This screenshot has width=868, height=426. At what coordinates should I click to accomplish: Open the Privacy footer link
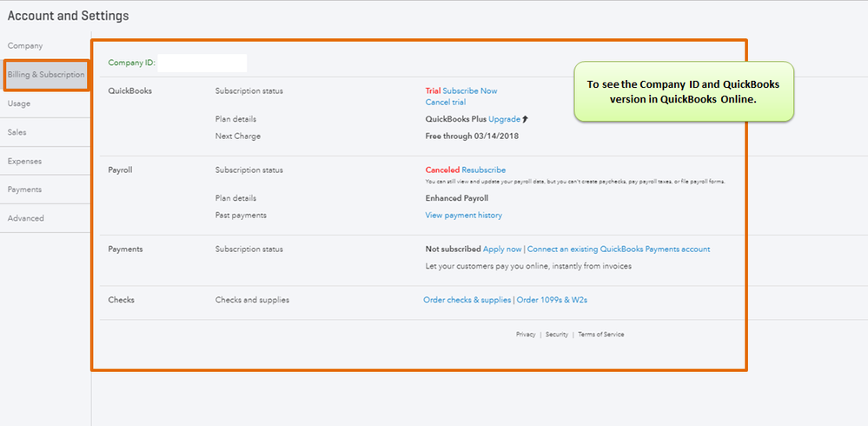(526, 335)
